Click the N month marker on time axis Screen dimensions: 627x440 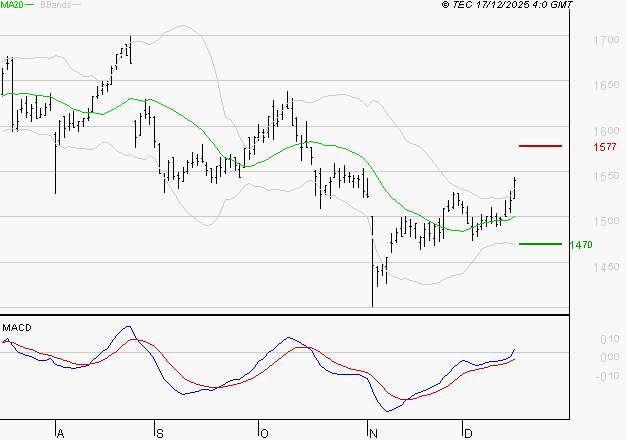click(x=373, y=434)
